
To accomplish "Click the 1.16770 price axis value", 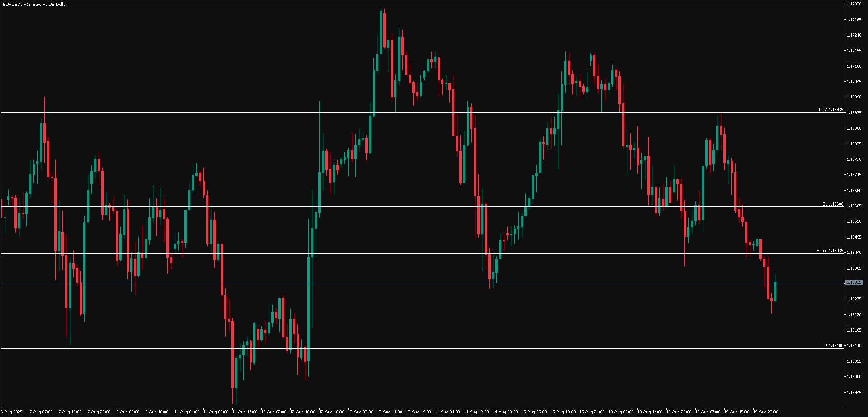I will coord(854,159).
